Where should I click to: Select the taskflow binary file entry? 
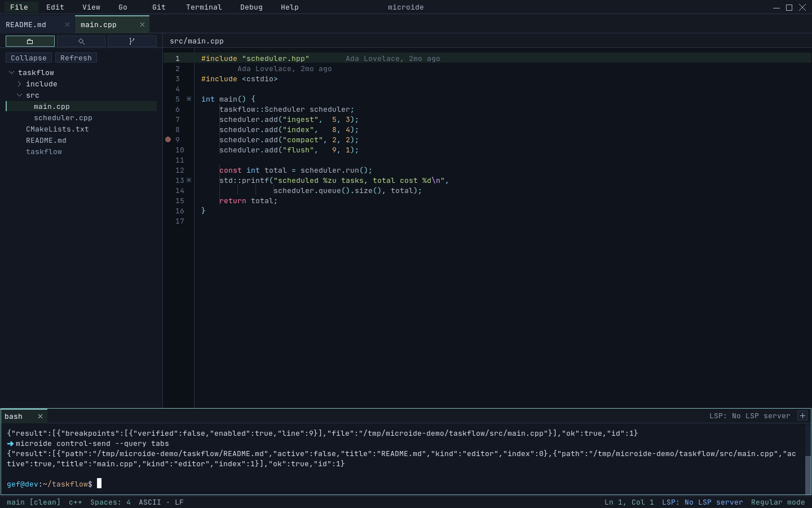tap(81, 152)
